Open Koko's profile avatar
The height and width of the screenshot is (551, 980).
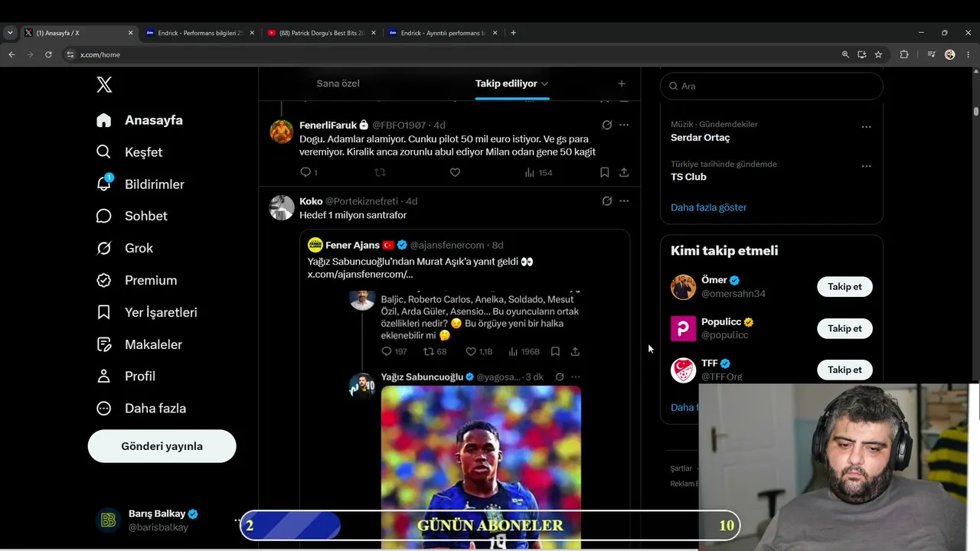click(x=282, y=207)
